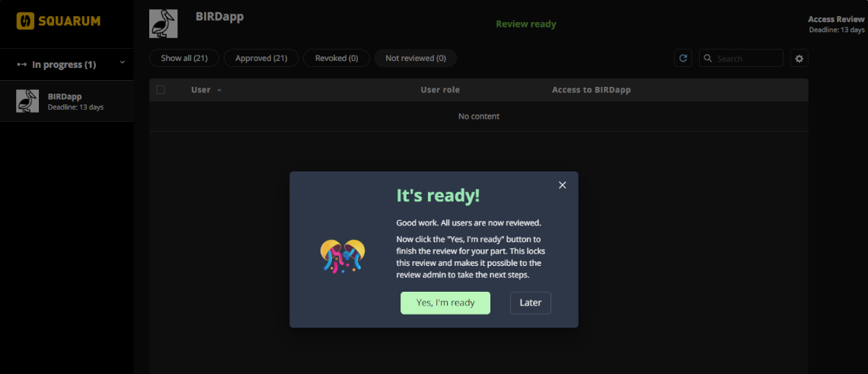868x374 pixels.
Task: Collapse the In progress (1) section chevron
Action: (x=123, y=62)
